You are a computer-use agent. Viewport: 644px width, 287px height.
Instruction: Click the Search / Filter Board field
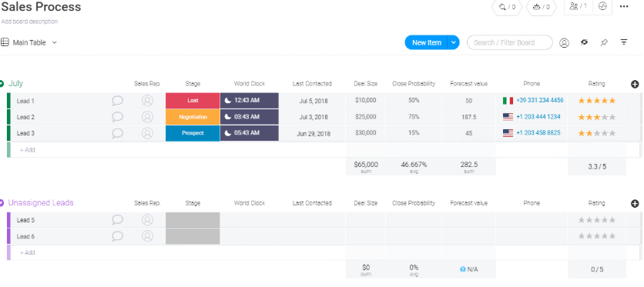coord(510,42)
